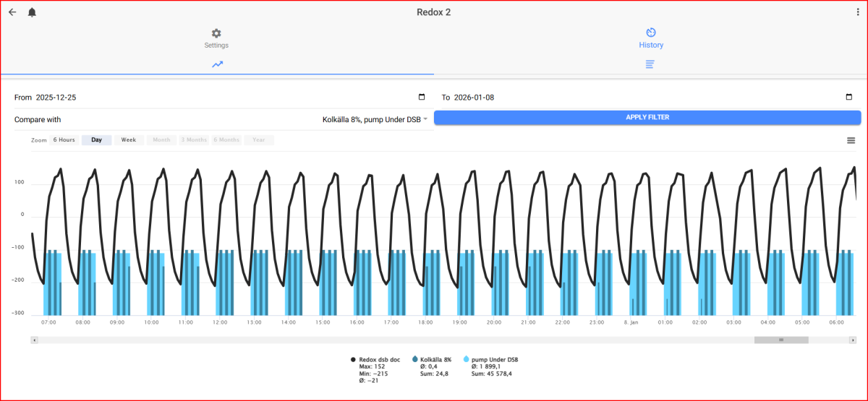Click the To date field
This screenshot has height=401, width=868.
(647, 98)
